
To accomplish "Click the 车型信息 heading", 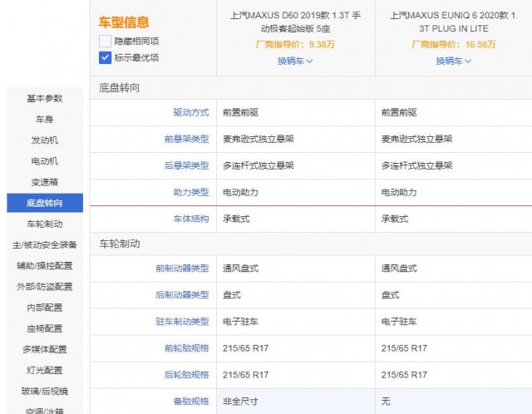I will (x=124, y=22).
